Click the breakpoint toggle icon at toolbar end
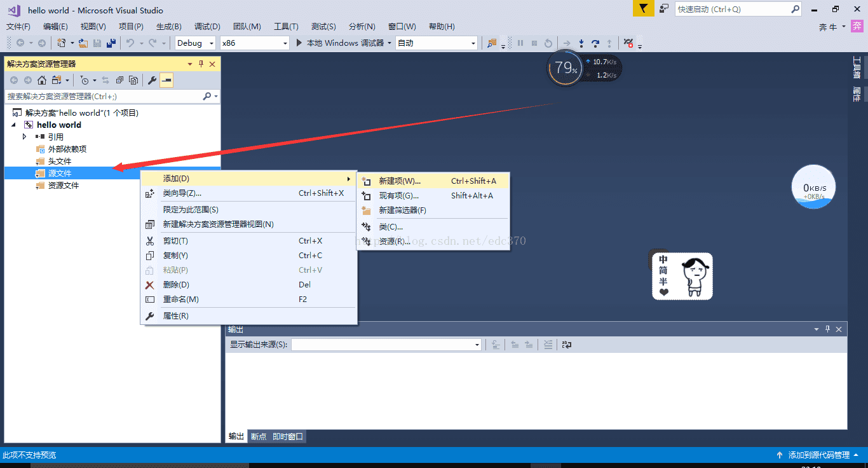Viewport: 868px width, 468px height. pos(628,43)
